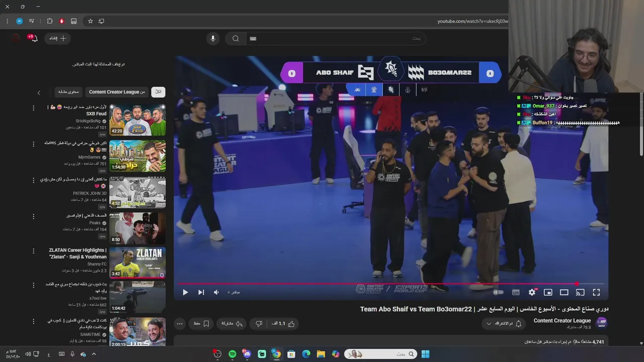The image size is (644, 362).
Task: Show next filter chips with chevron
Action: pos(39,93)
